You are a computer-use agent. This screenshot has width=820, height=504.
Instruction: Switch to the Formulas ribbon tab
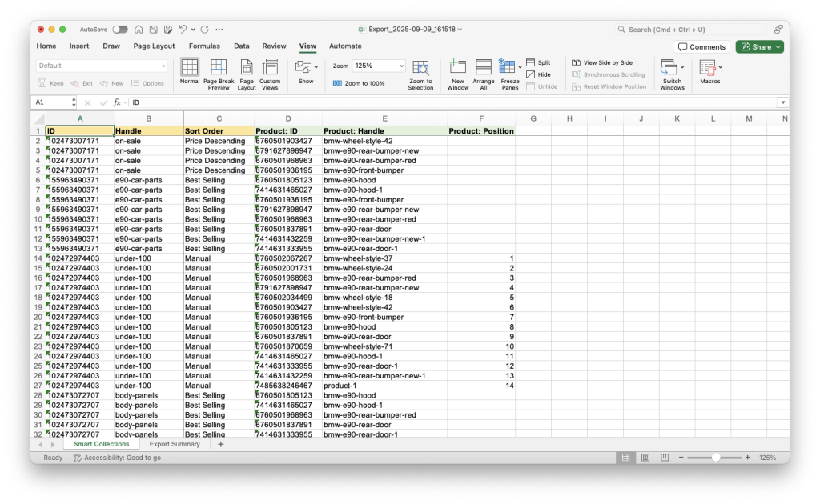click(204, 46)
